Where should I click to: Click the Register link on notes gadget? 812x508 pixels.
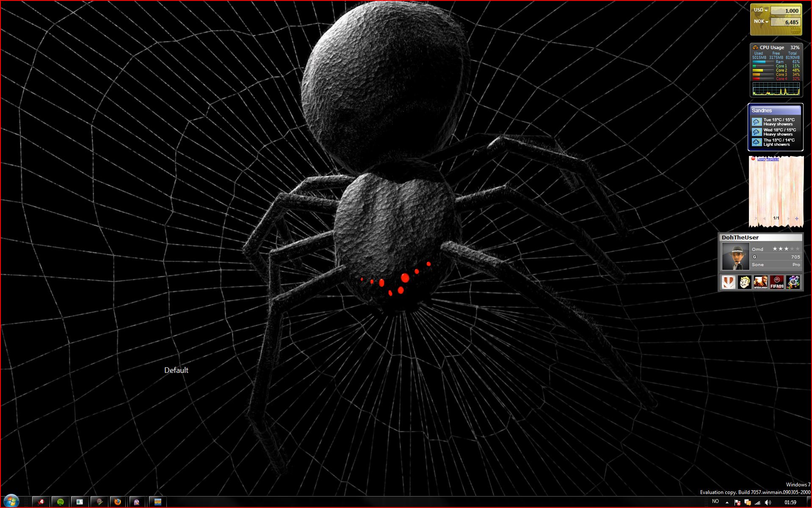773,159
